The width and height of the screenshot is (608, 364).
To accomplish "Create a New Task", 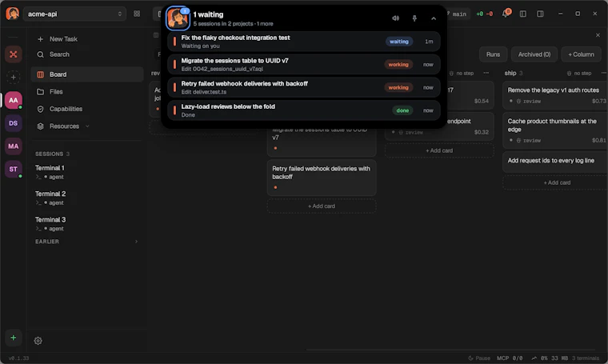I will [x=87, y=39].
